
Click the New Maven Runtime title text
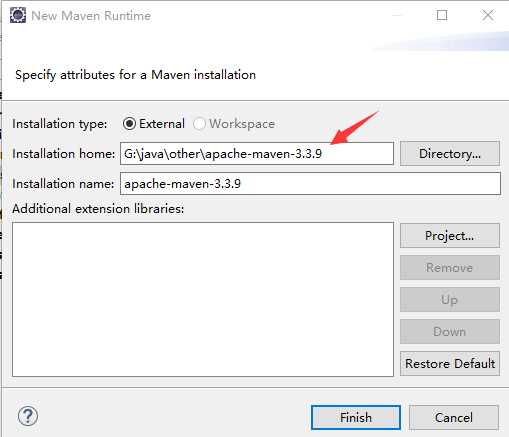click(91, 16)
